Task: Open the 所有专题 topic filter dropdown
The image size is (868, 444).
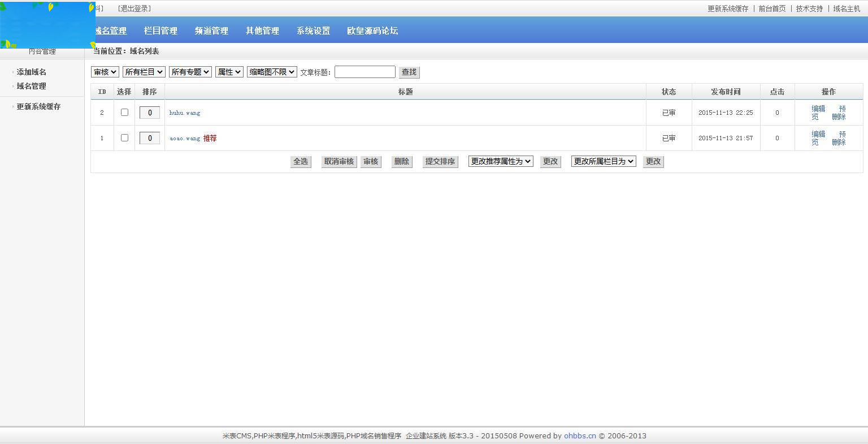Action: [190, 72]
